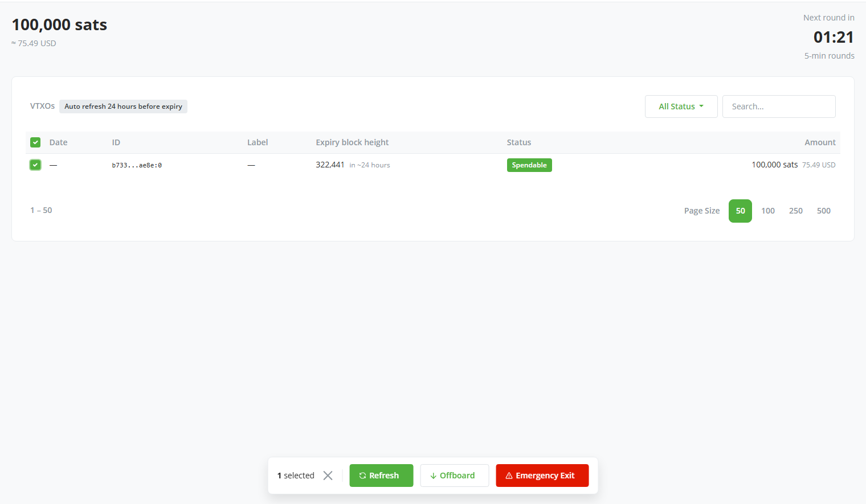Click the Spendable status badge
The width and height of the screenshot is (866, 504).
click(x=529, y=165)
